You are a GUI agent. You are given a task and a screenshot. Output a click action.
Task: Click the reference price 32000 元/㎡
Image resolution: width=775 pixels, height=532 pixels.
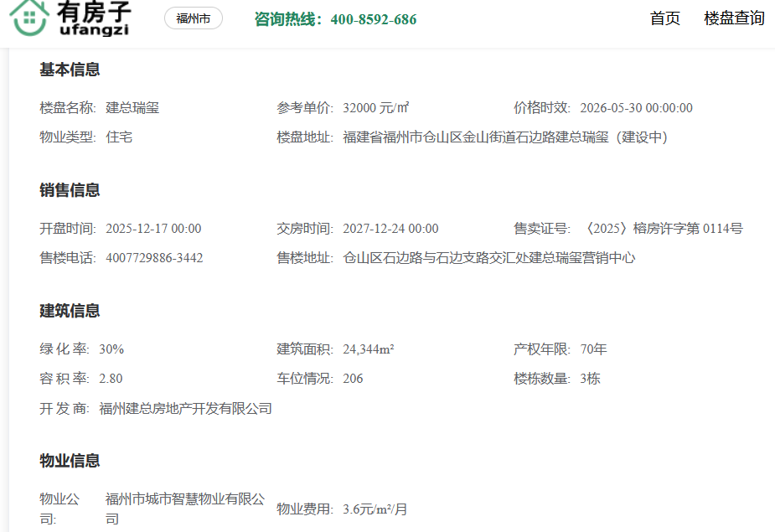pos(375,108)
